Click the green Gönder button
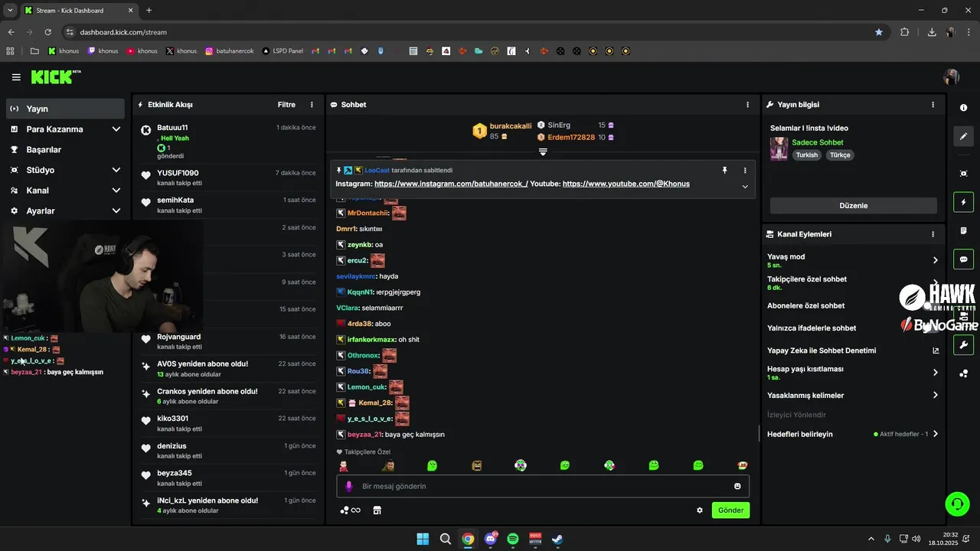This screenshot has height=551, width=980. [x=730, y=510]
